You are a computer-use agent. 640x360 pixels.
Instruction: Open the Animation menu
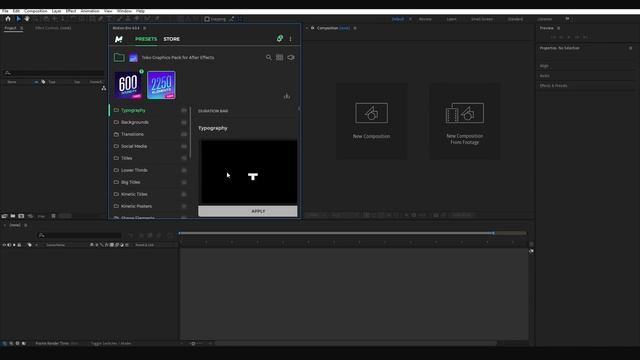tap(90, 11)
